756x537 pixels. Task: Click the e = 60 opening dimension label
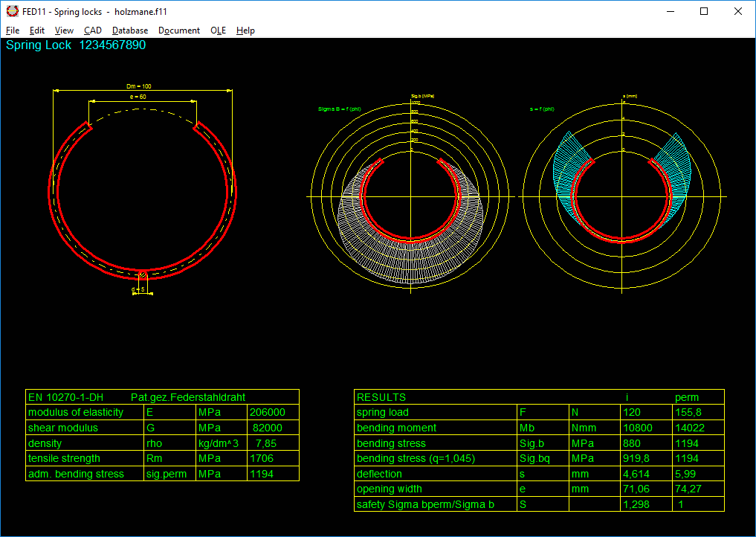point(138,97)
